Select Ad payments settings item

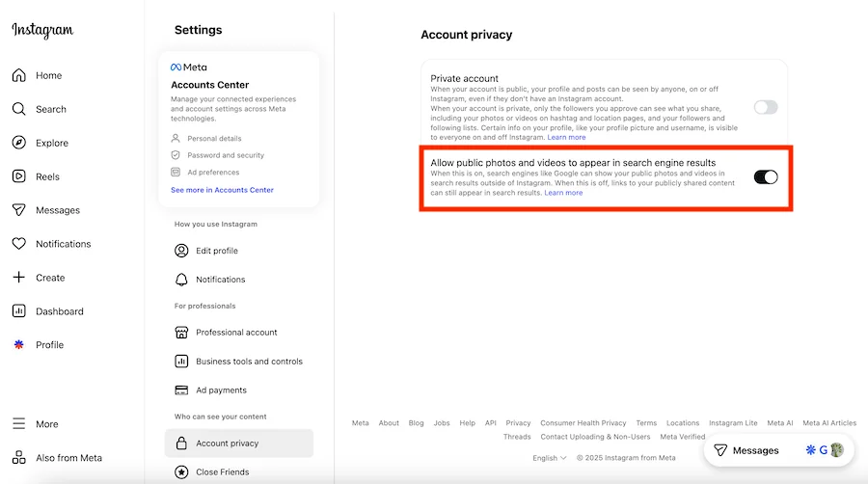pyautogui.click(x=239, y=390)
